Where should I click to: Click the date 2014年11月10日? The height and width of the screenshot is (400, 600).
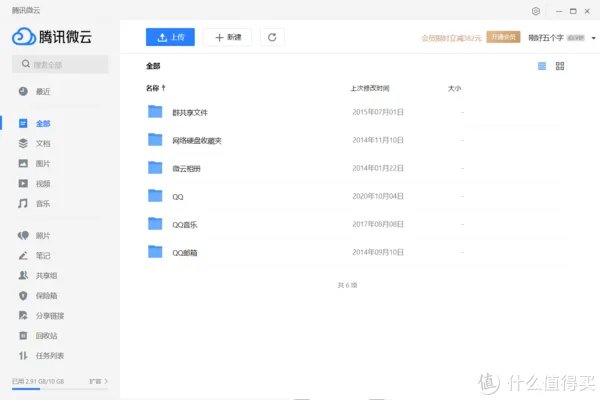(x=378, y=140)
